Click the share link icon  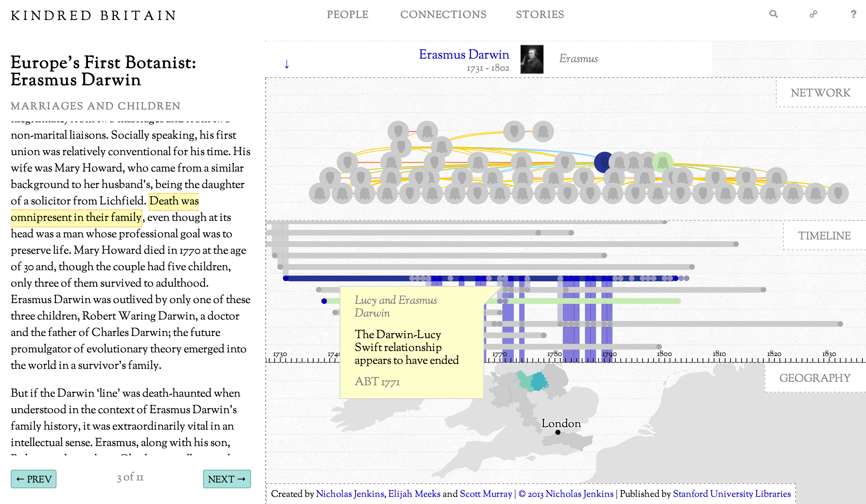pyautogui.click(x=813, y=14)
